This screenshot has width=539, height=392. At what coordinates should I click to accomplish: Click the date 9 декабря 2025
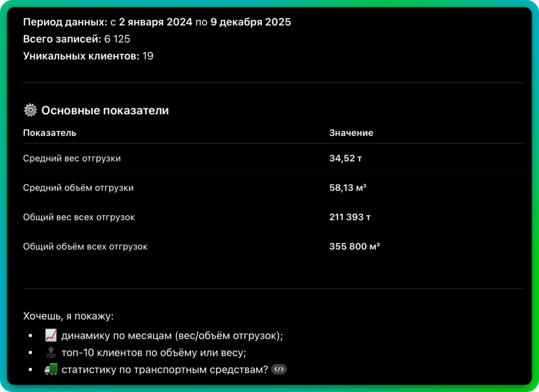tap(251, 22)
